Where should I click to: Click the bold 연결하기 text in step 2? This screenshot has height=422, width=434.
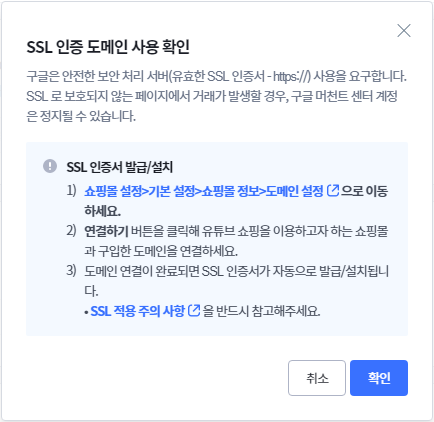point(106,231)
